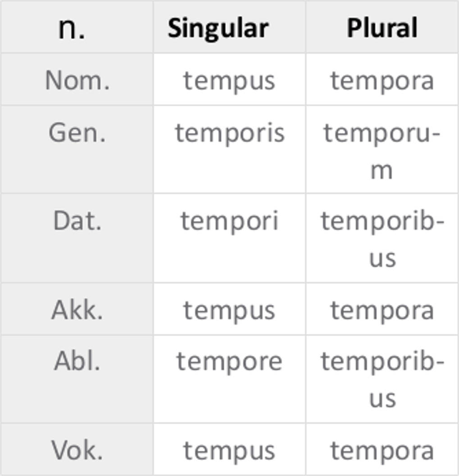Viewport: 459px width, 476px height.
Task: Select the Singular column header
Action: (x=218, y=28)
